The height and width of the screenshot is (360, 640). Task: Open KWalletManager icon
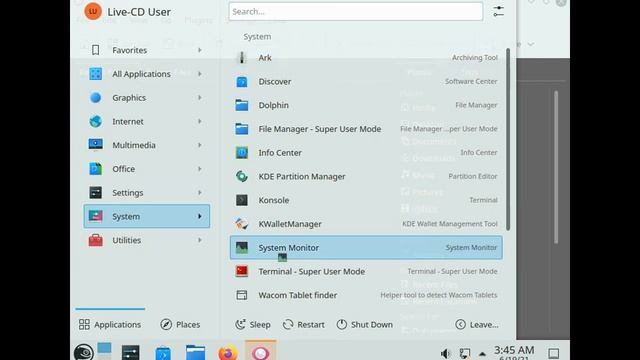coord(242,224)
